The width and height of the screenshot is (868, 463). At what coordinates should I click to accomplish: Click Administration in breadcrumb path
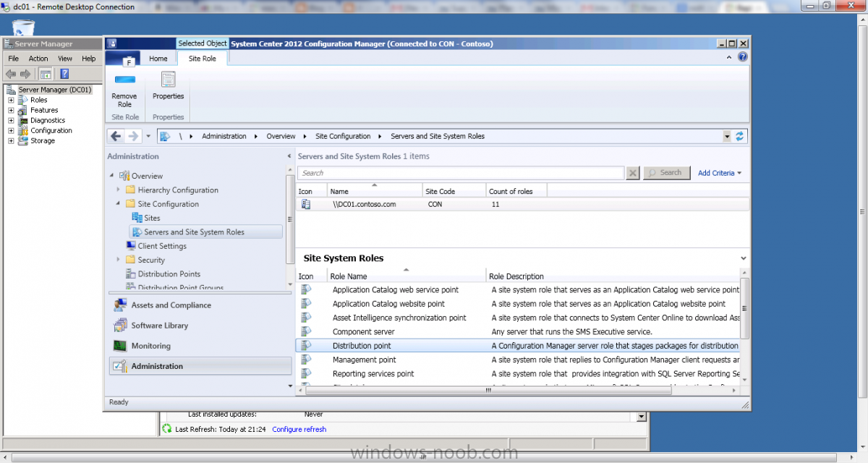pos(224,136)
